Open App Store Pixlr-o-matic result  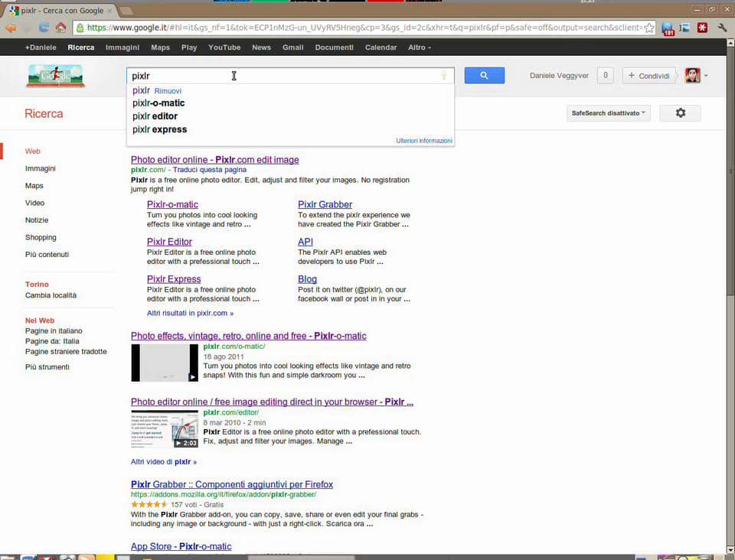pyautogui.click(x=181, y=546)
